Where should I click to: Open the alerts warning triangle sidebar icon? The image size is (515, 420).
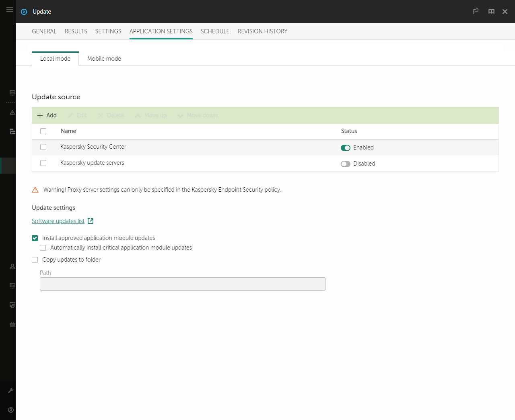tap(12, 113)
